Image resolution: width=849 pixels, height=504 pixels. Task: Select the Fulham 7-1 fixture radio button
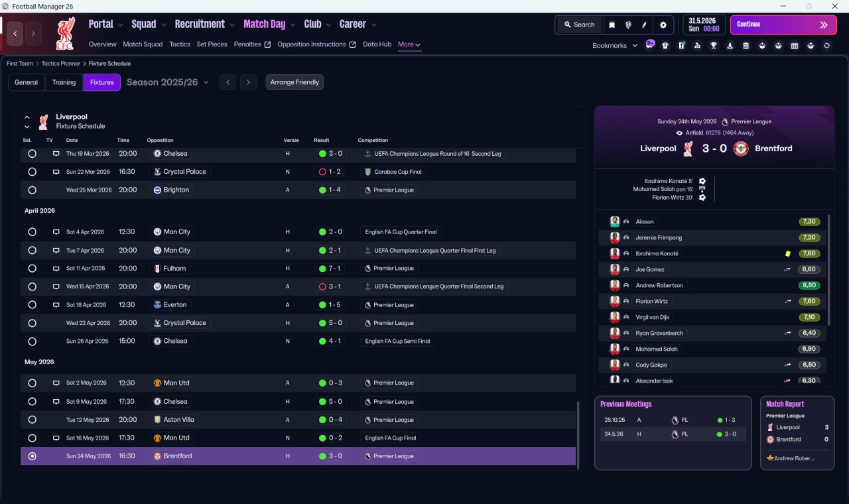32,269
